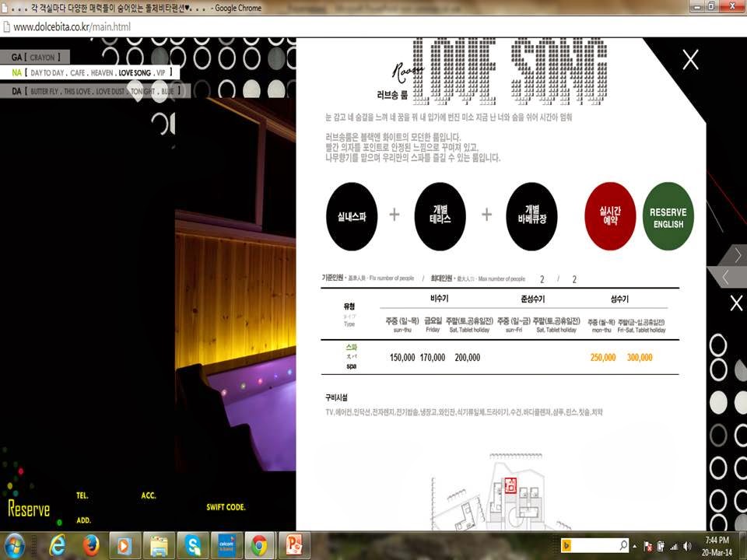
Task: Click the left arrow previous room
Action: [x=725, y=277]
